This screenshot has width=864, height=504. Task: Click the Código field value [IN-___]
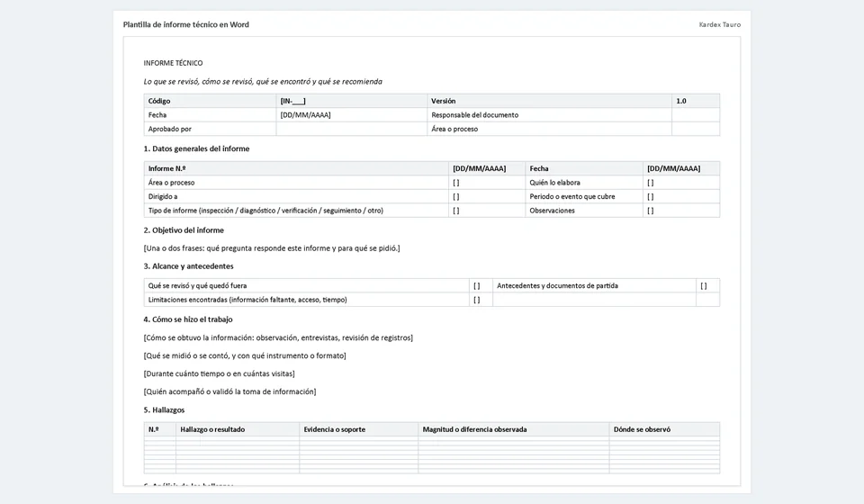292,101
